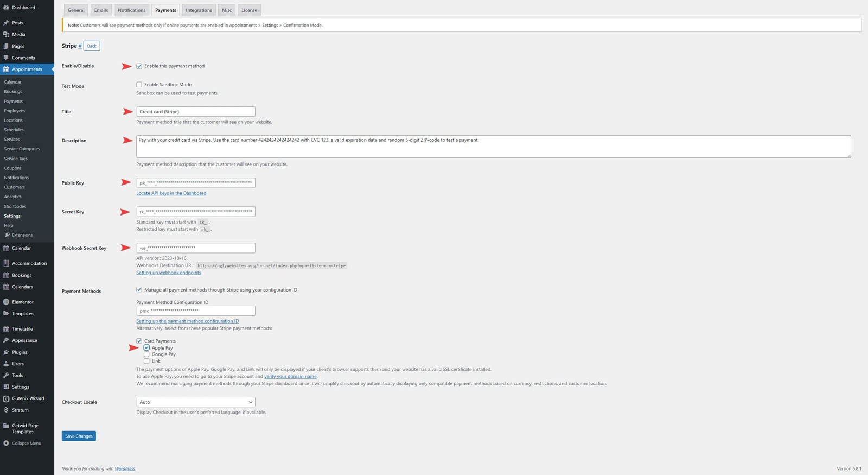Toggle the Apple Pay checkbox
Image resolution: width=868 pixels, height=475 pixels.
click(146, 347)
